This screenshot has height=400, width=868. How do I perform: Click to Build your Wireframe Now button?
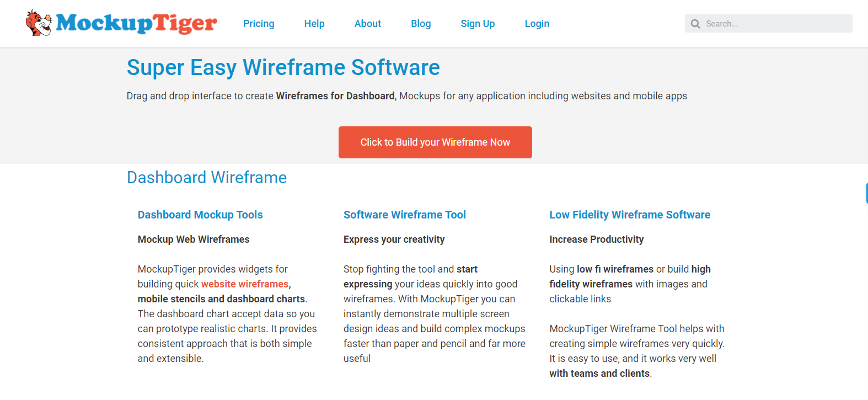coord(435,142)
